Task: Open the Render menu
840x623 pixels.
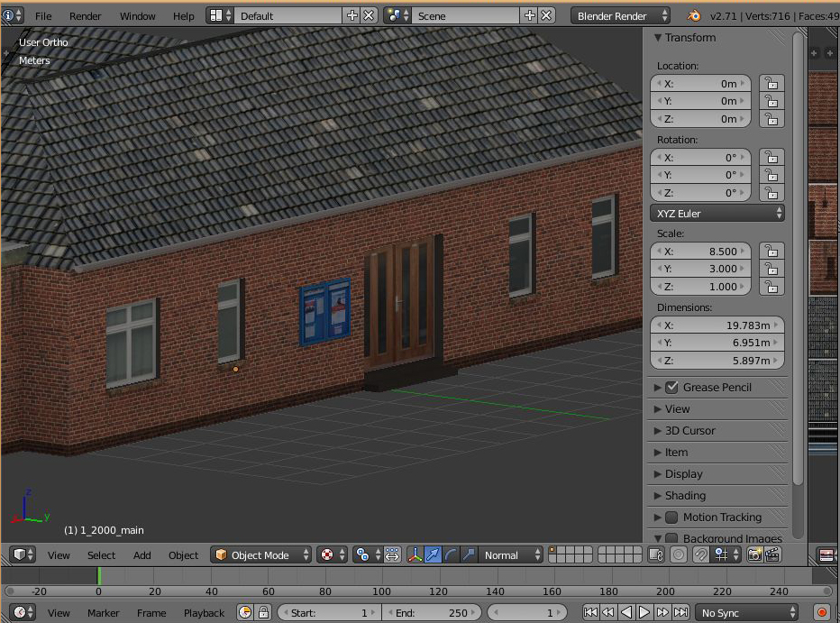Action: coord(86,16)
